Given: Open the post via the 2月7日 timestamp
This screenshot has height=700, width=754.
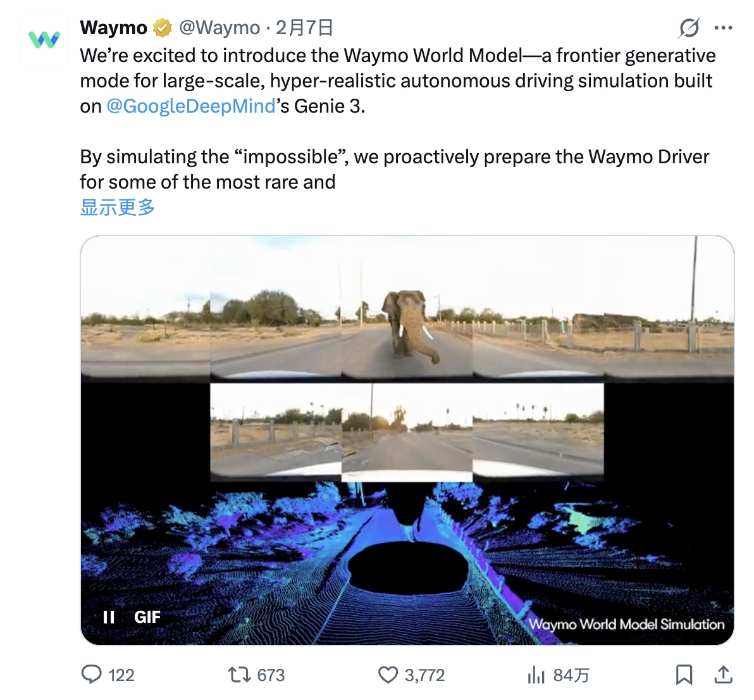Looking at the screenshot, I should (304, 28).
